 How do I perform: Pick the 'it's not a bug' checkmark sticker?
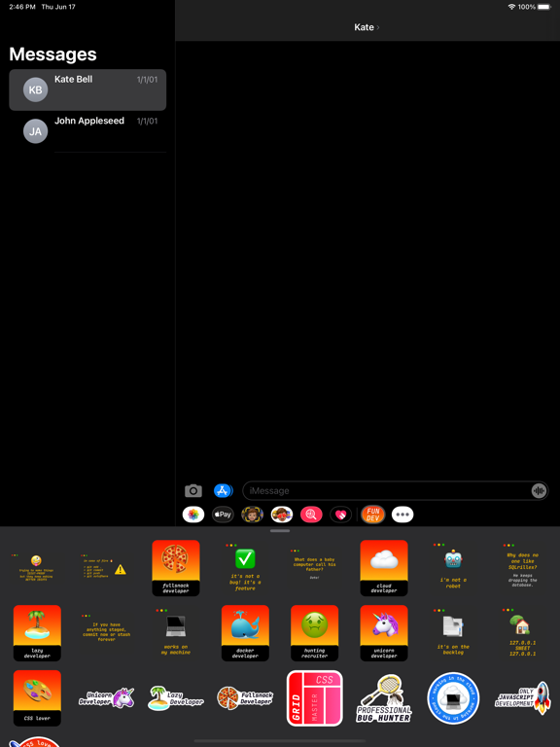(x=245, y=568)
